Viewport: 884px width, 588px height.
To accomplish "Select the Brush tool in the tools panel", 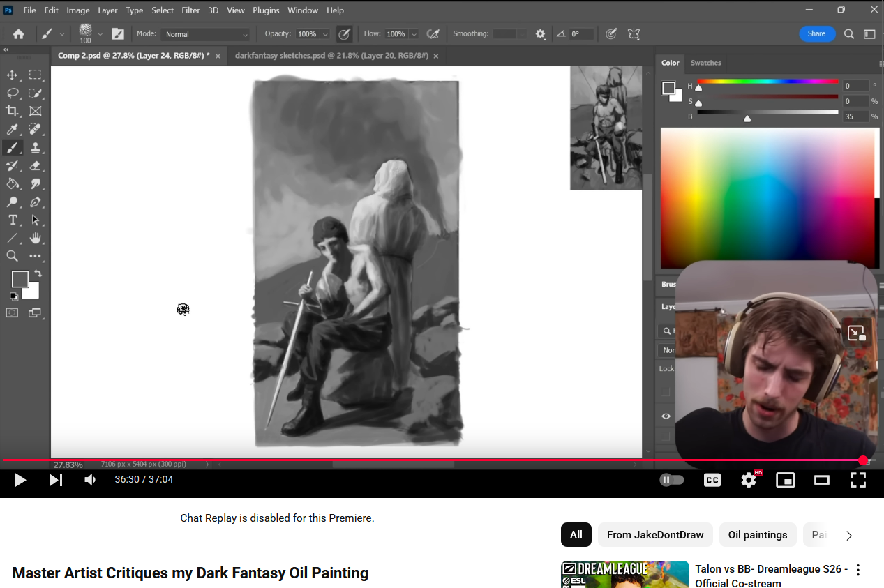I will pyautogui.click(x=13, y=147).
